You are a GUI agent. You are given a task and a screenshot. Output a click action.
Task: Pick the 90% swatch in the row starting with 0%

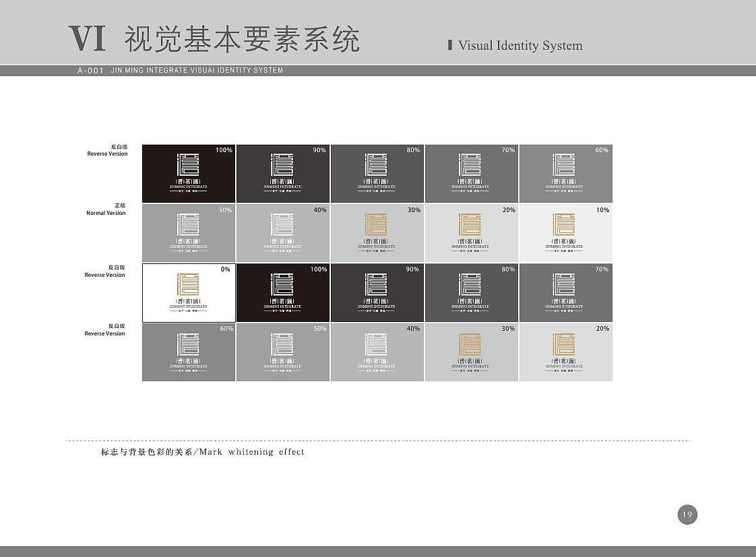[377, 292]
